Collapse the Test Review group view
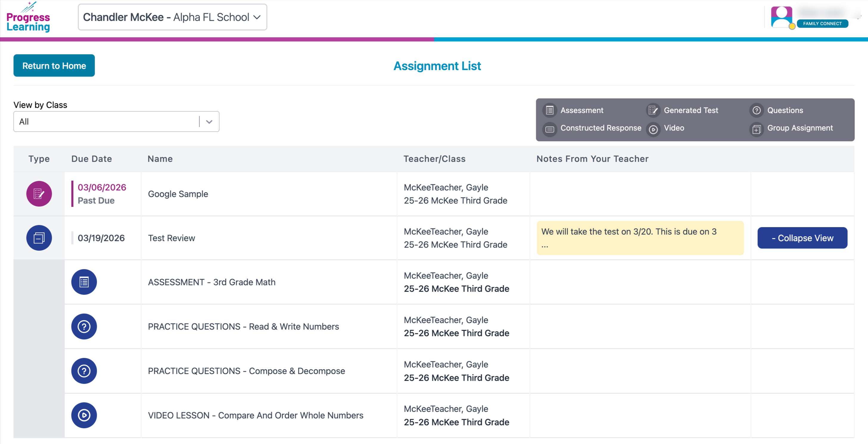 [x=802, y=238]
